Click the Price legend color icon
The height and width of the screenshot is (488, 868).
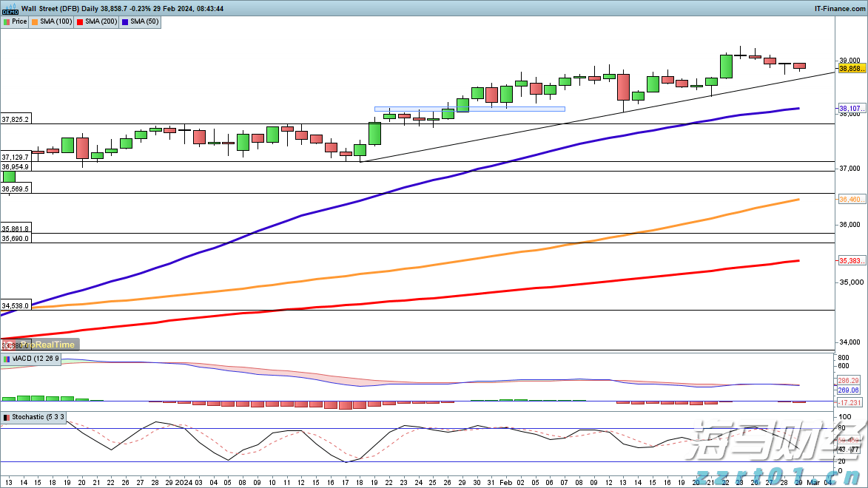pos(7,21)
